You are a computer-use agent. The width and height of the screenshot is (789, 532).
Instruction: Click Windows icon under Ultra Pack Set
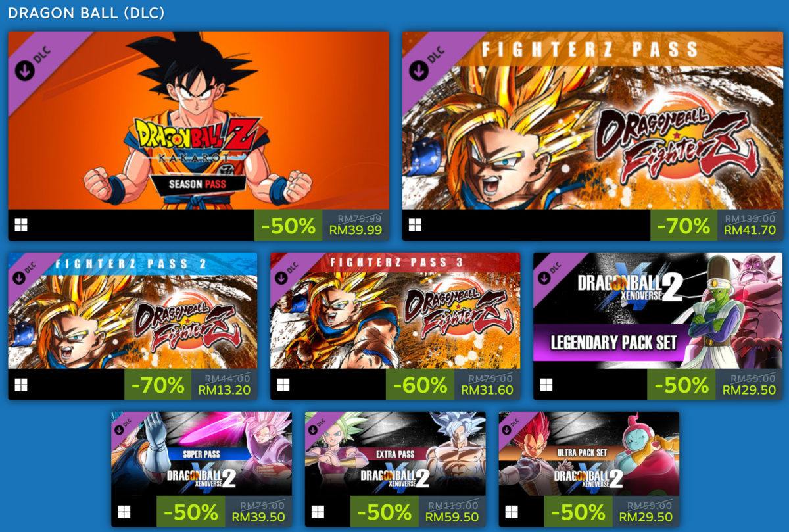click(x=512, y=511)
